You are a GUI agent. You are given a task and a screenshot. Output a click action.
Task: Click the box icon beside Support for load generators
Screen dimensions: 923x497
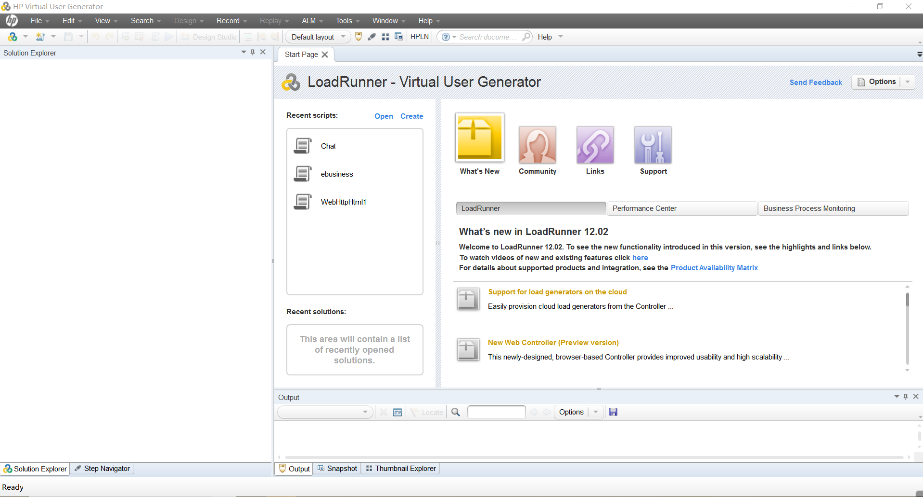click(x=468, y=299)
